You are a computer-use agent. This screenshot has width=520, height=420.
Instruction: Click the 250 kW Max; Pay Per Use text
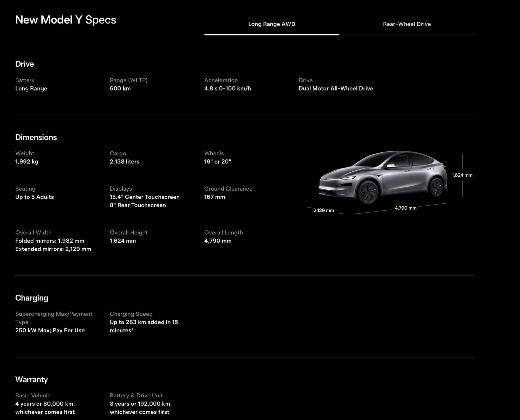[50, 330]
